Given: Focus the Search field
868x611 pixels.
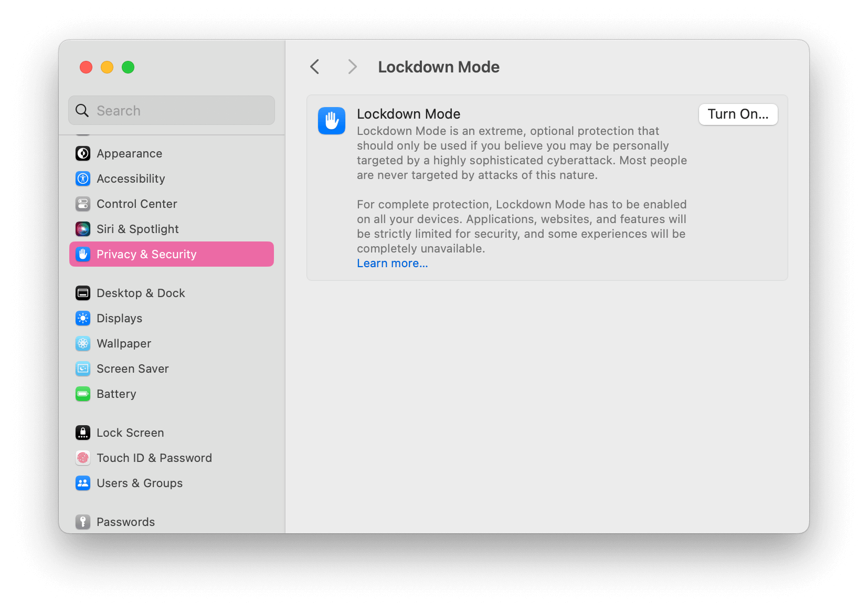Looking at the screenshot, I should 172,110.
